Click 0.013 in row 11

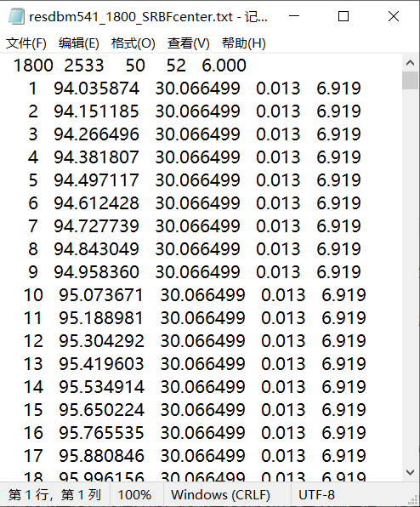tap(283, 318)
